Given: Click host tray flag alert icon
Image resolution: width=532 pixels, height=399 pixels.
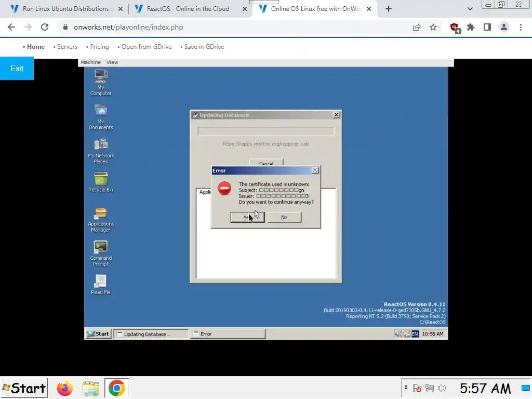Looking at the screenshot, I should click(417, 388).
